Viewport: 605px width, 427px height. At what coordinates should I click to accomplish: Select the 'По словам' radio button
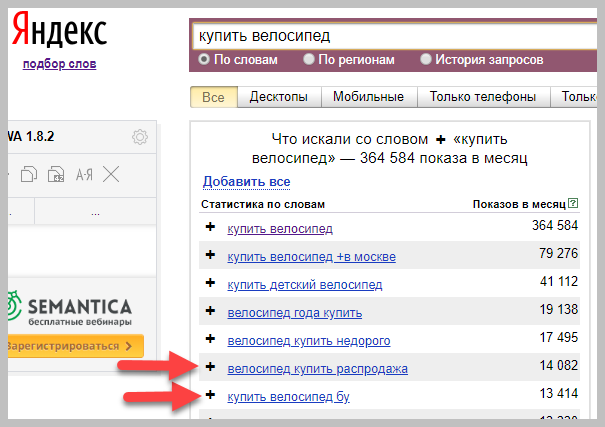tap(204, 60)
